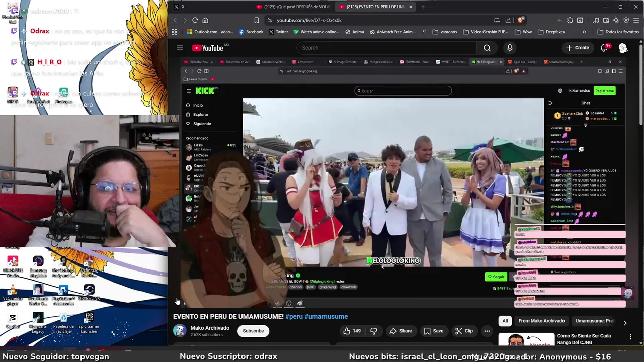Click the share page icon in address bar
Viewport: 644px width, 362px height.
pyautogui.click(x=508, y=20)
